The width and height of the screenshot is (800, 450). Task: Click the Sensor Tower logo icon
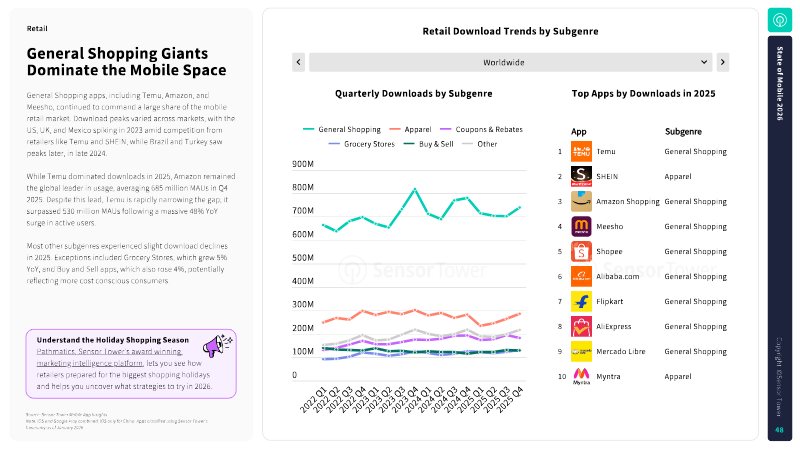(x=779, y=19)
